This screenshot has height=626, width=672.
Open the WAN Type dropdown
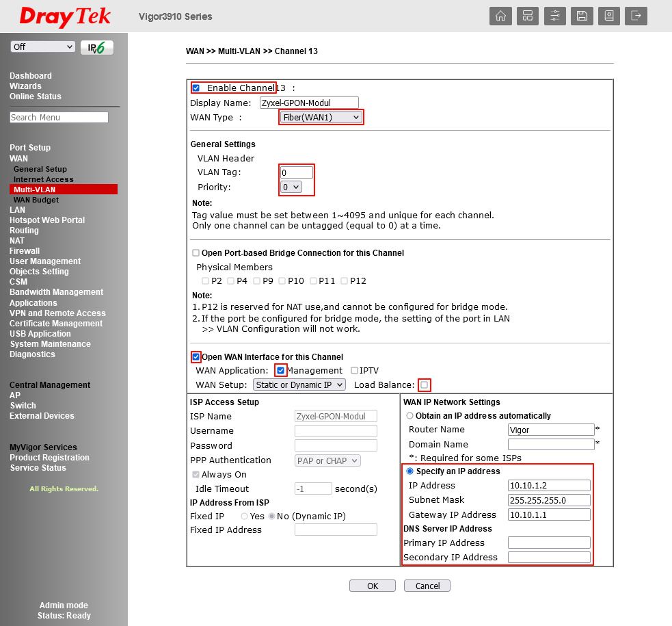321,117
